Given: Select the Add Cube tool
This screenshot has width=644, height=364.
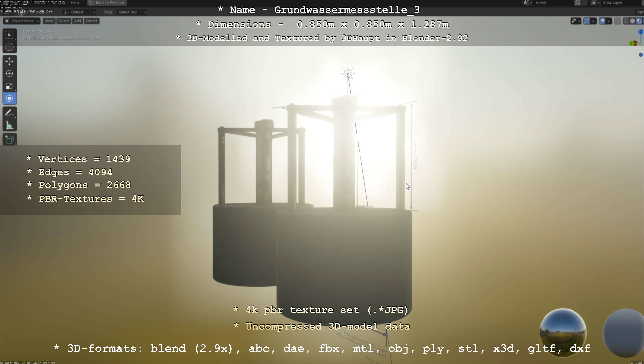Looking at the screenshot, I should point(9,140).
